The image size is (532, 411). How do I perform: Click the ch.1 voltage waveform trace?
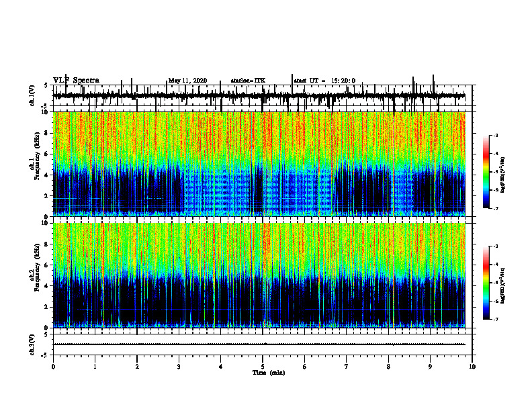[259, 96]
